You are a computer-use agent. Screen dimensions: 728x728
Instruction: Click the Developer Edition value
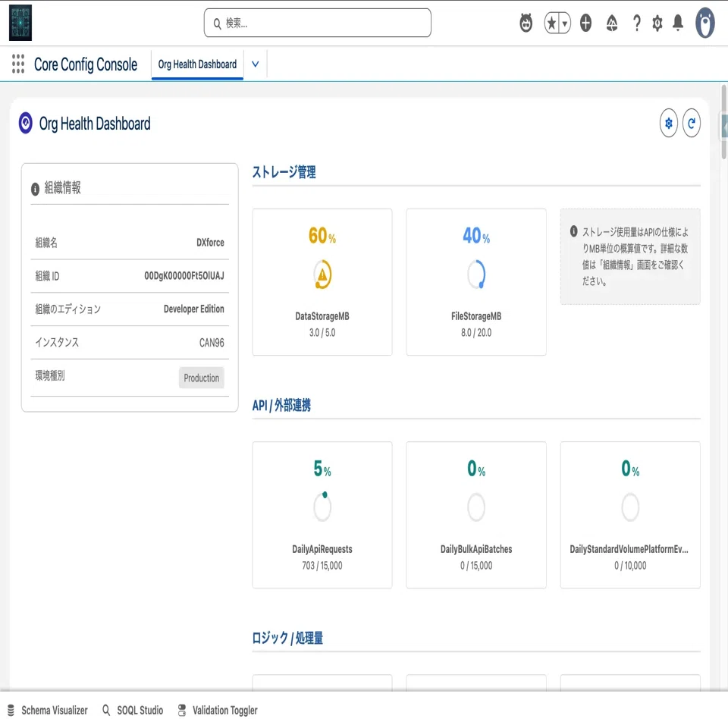click(194, 309)
